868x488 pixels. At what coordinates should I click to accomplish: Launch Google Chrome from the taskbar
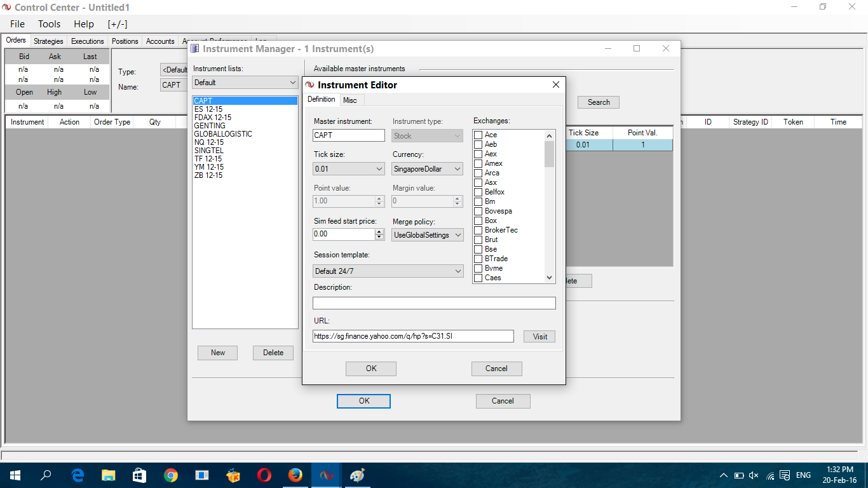(170, 475)
